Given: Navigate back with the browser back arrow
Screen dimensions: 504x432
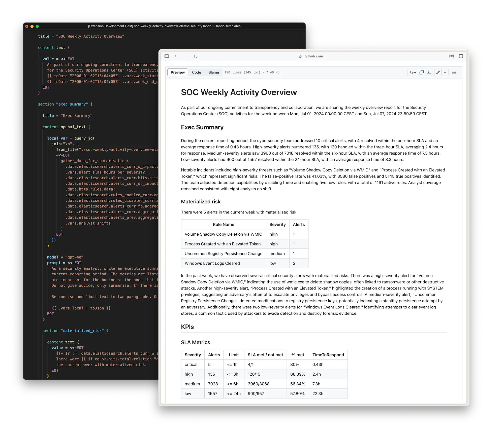Looking at the screenshot, I should 176,56.
